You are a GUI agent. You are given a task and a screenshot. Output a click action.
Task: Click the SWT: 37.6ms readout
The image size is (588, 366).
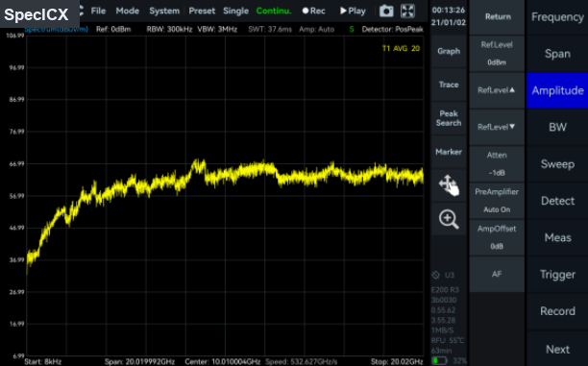pos(270,29)
